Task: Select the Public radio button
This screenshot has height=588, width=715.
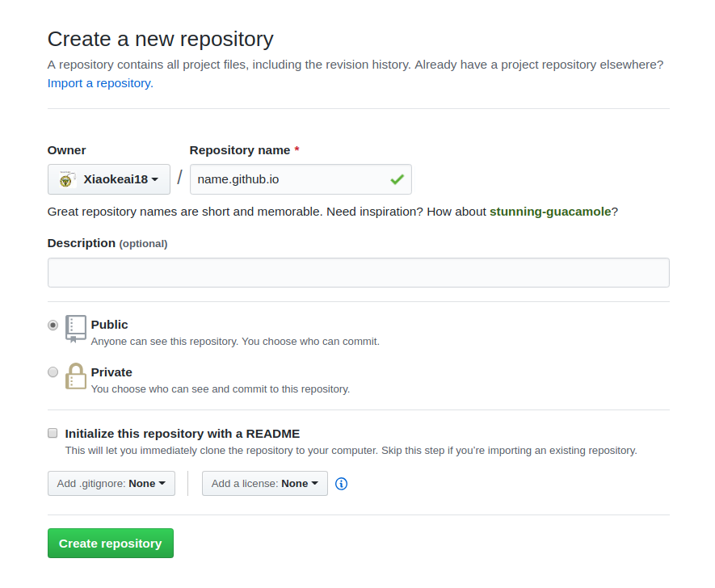Action: (53, 325)
